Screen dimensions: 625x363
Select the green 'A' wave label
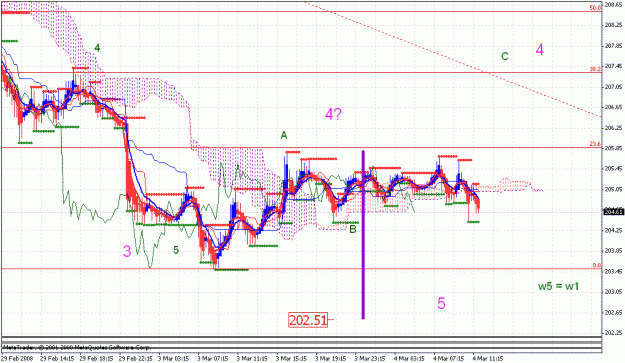284,135
